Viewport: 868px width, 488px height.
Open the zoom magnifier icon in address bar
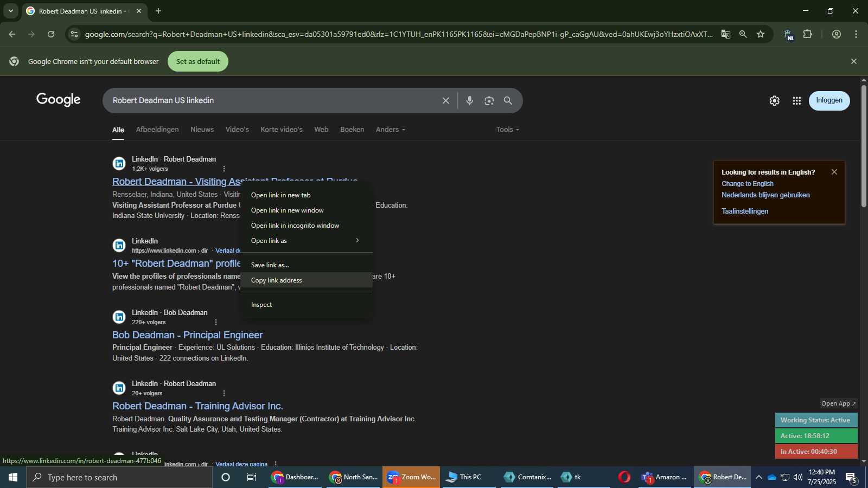[x=743, y=34]
